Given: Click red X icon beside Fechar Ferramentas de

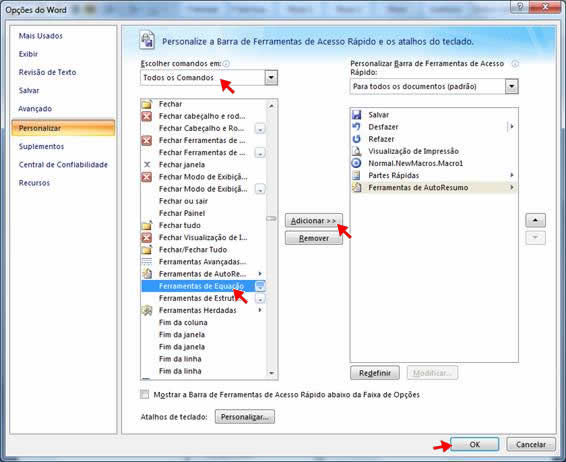Looking at the screenshot, I should [147, 140].
